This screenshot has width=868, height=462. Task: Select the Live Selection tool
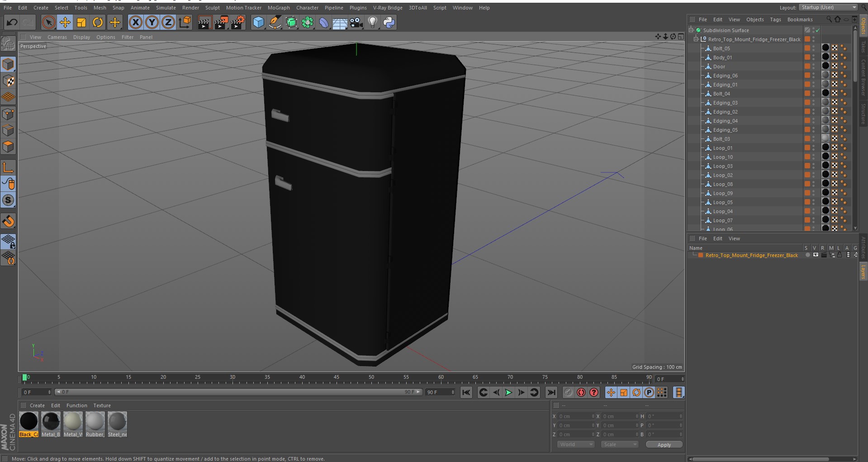coord(48,22)
